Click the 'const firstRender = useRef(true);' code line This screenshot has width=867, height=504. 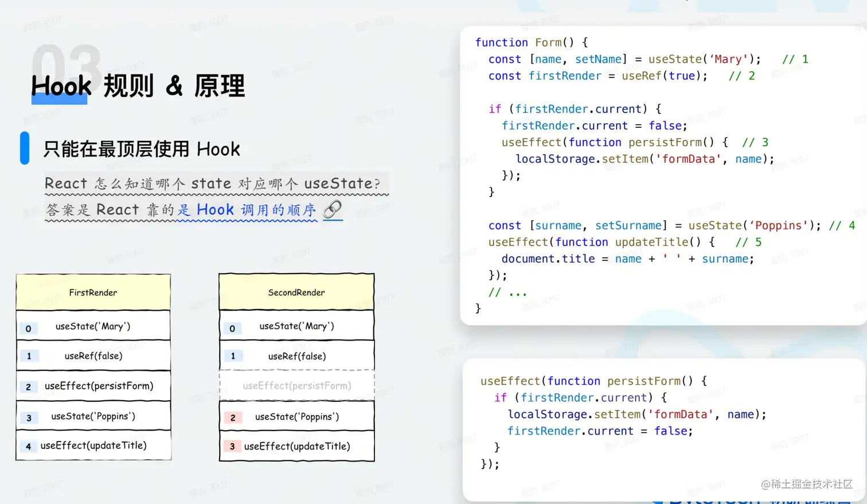598,76
